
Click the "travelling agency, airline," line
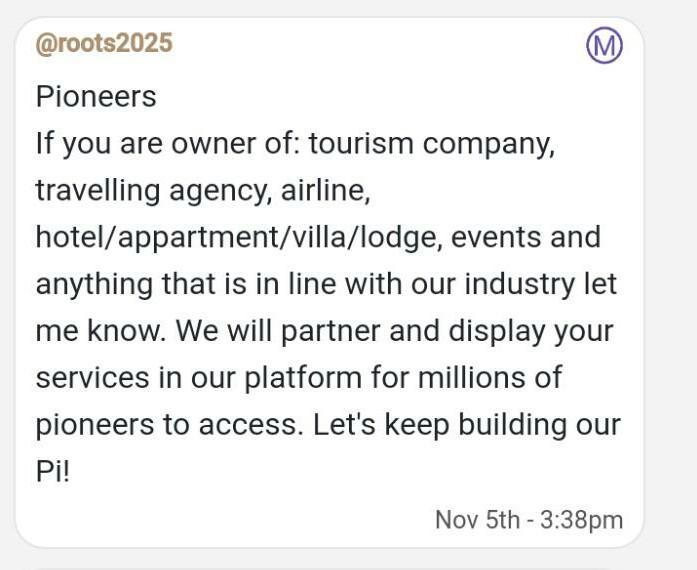coord(203,190)
